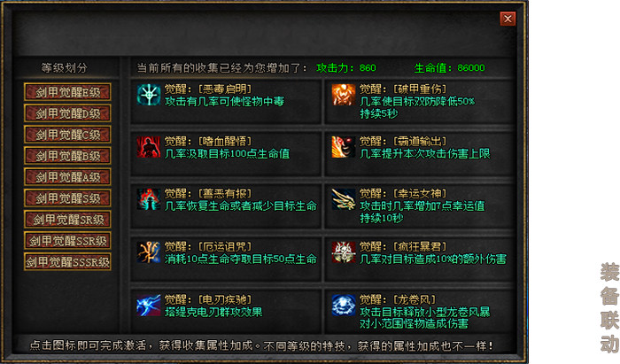Activate the 幸运女神 wing icon

coord(344,199)
